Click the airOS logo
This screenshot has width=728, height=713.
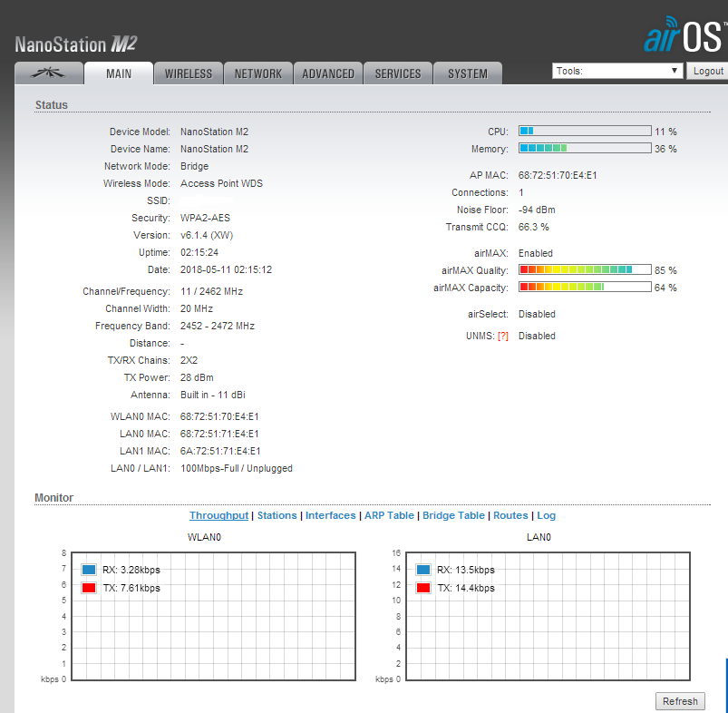[684, 34]
